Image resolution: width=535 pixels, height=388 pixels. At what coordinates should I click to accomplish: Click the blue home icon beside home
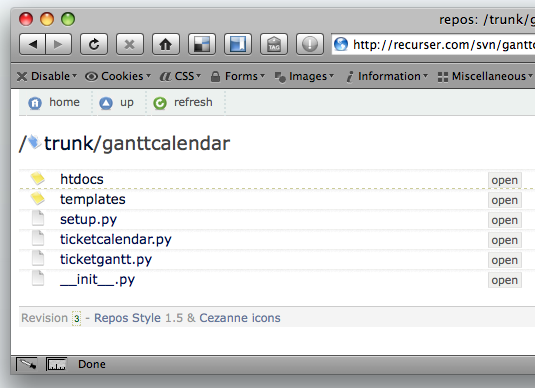[x=35, y=103]
